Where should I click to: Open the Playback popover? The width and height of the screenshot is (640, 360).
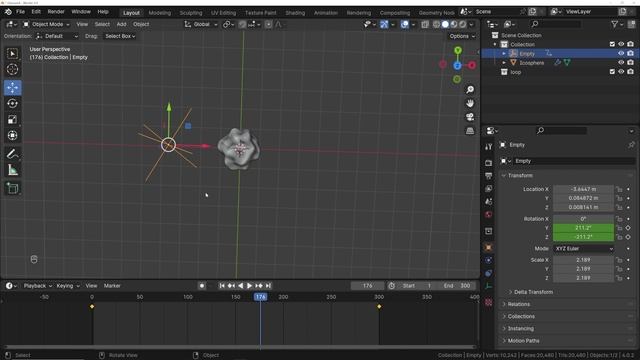[x=38, y=286]
